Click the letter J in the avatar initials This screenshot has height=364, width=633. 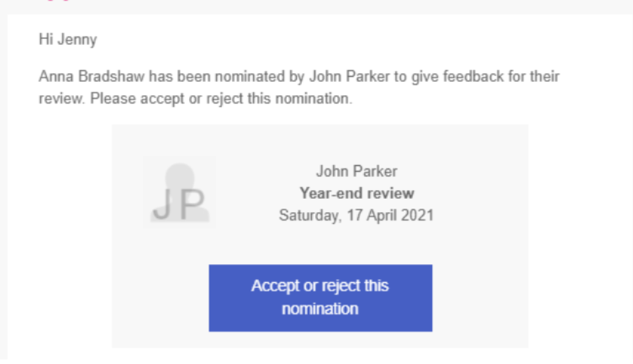[163, 205]
